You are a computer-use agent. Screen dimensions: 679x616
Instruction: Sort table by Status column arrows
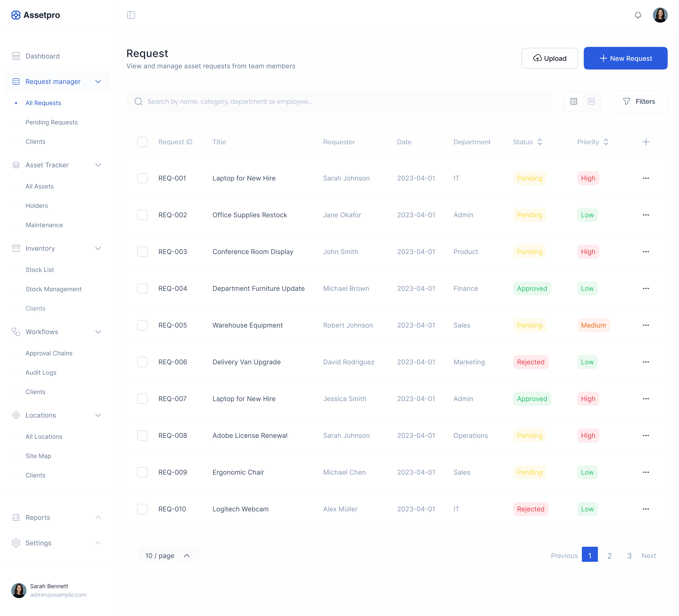pos(539,142)
